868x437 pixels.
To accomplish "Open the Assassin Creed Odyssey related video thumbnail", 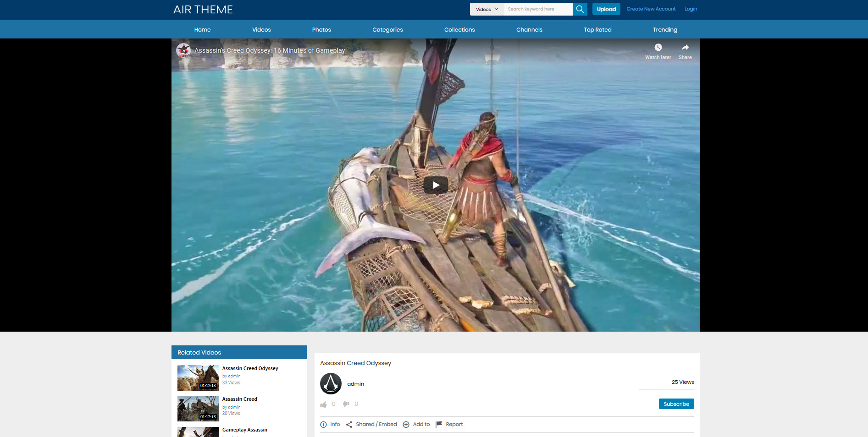I will click(x=198, y=378).
